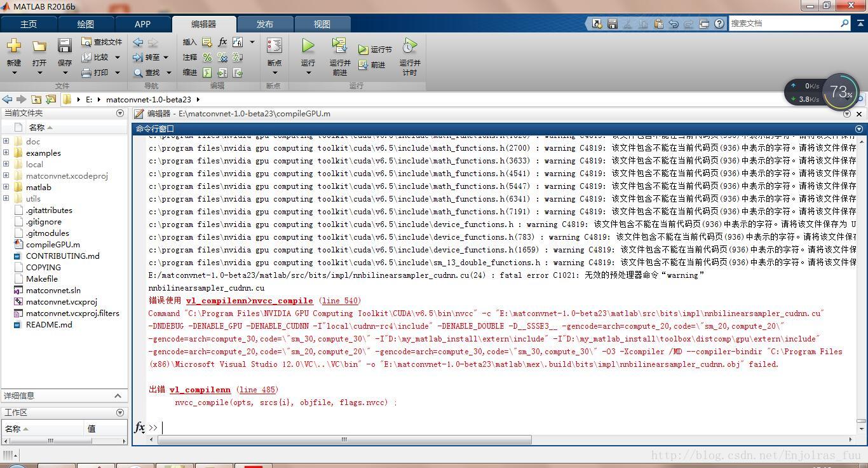868x468 pixels.
Task: Click matconvnet-1.0-beta23 in the address bar
Action: [148, 100]
